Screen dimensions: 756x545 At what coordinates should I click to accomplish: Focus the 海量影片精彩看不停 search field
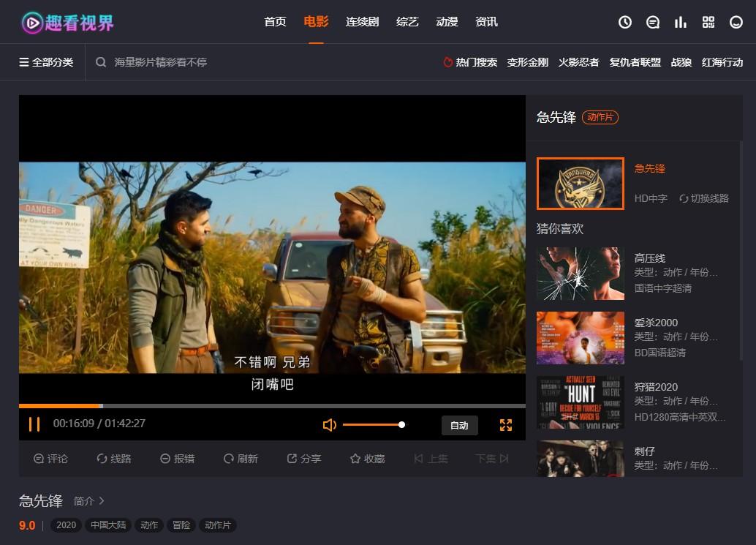coord(161,62)
